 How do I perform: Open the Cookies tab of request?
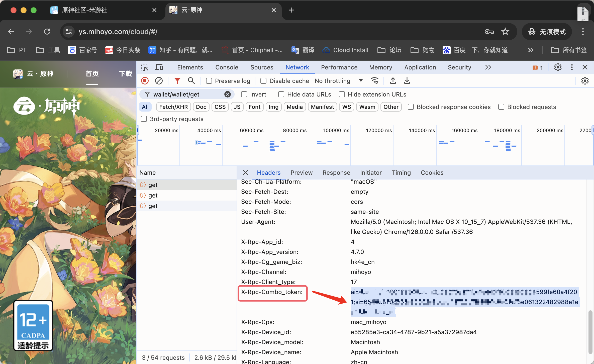tap(432, 172)
